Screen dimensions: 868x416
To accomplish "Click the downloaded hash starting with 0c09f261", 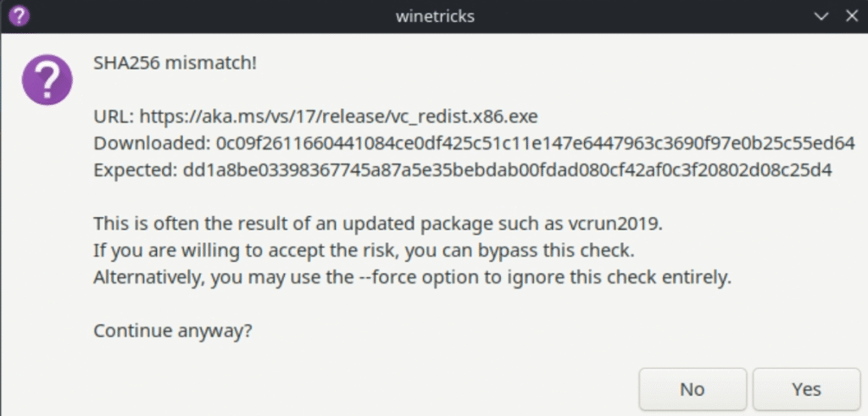I will 536,143.
